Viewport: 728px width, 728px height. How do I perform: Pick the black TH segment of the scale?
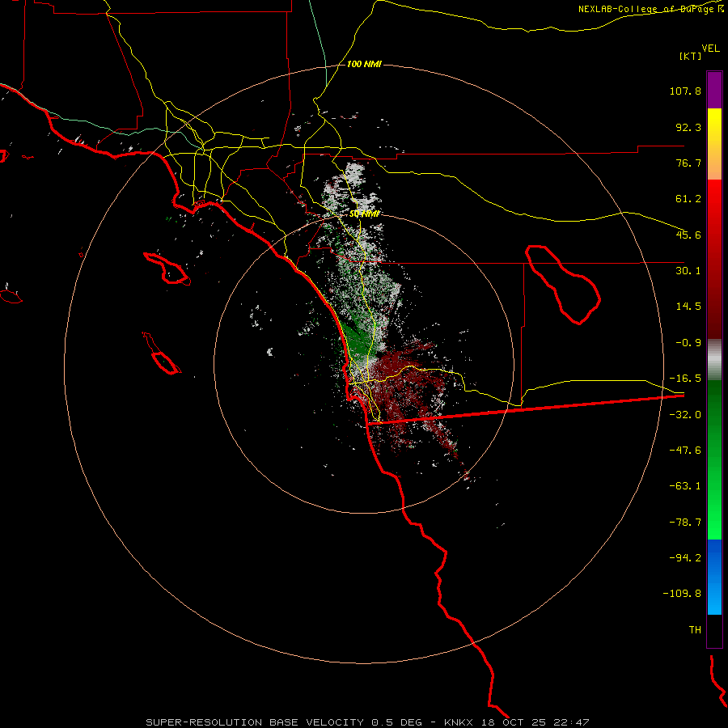click(714, 631)
